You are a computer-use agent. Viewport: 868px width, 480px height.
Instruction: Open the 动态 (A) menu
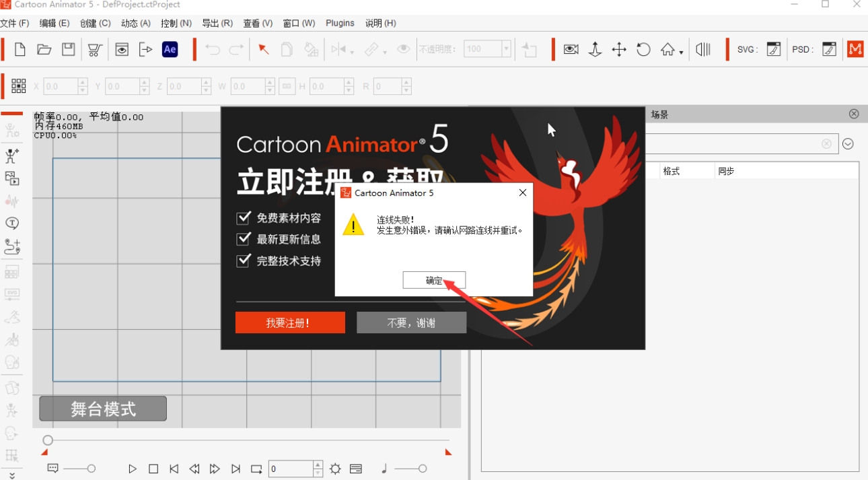click(x=136, y=23)
